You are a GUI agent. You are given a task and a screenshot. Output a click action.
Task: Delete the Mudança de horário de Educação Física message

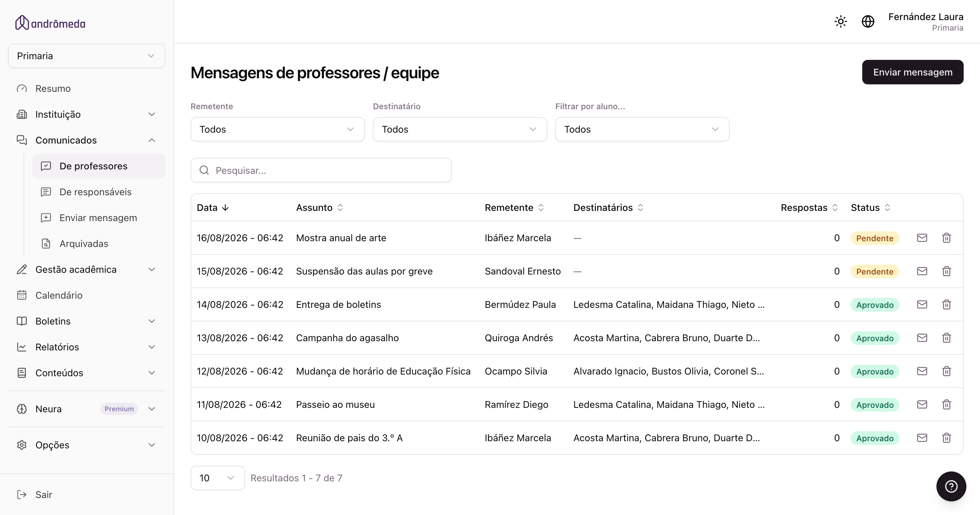pos(947,371)
